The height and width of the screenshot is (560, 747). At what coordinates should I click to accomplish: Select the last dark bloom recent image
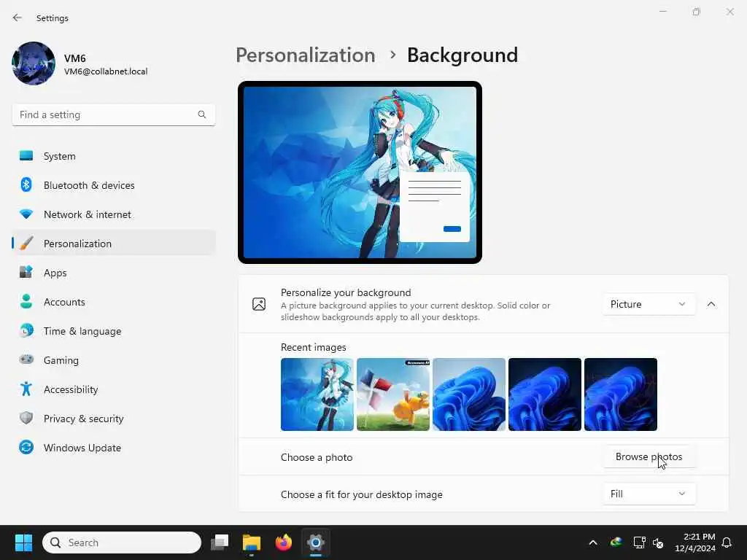coord(620,394)
